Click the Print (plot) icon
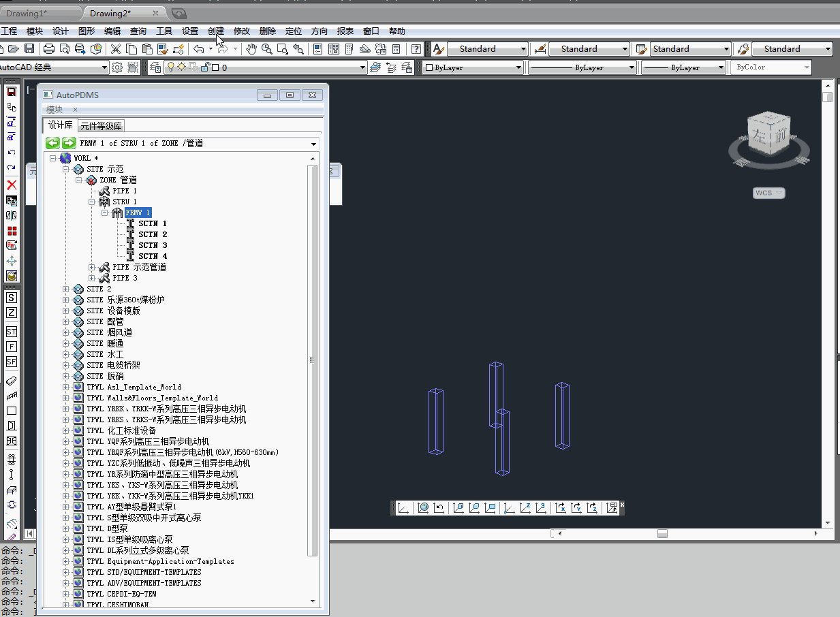The width and height of the screenshot is (840, 617). [x=49, y=49]
